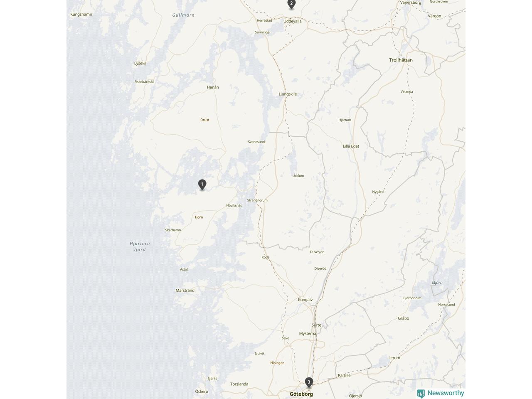The width and height of the screenshot is (532, 399).
Task: Click the Marstrand label on the coast
Action: [x=185, y=291]
